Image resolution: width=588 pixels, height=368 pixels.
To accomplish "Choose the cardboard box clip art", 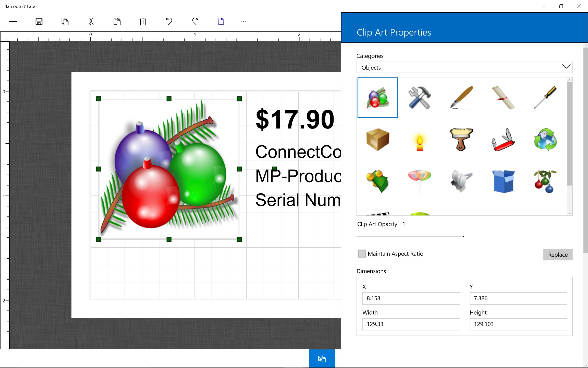I will coord(377,140).
